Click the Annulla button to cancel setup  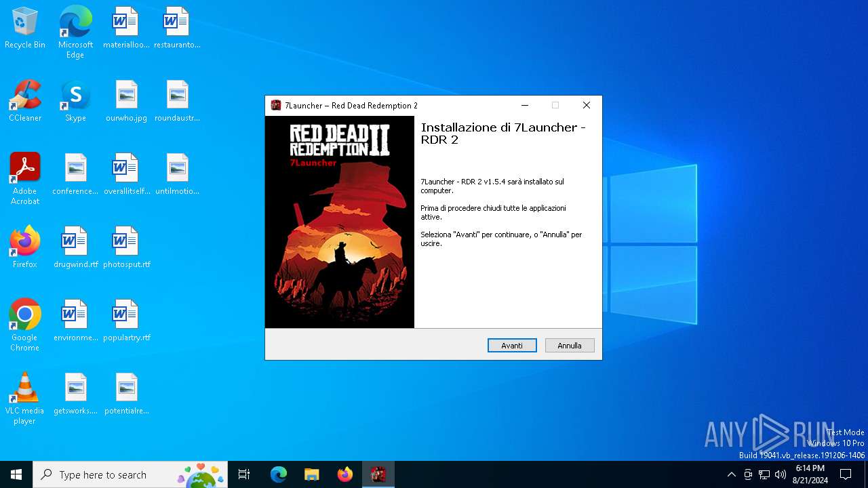pyautogui.click(x=570, y=346)
